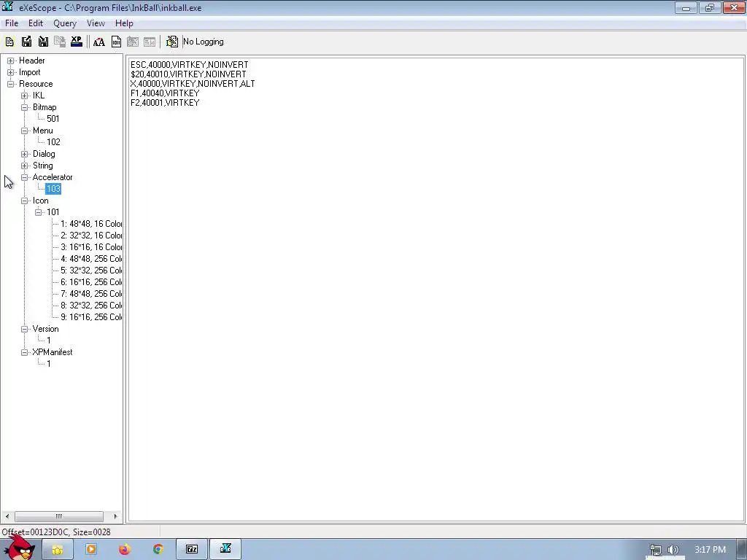Select icon 7: 48*48, 256 Color
The height and width of the screenshot is (560, 747).
point(91,294)
